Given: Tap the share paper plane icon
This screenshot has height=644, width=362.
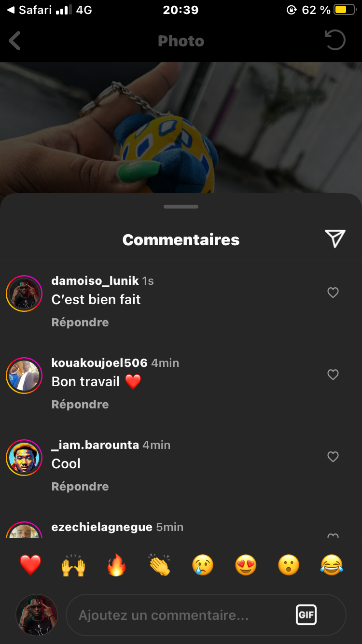Looking at the screenshot, I should pyautogui.click(x=335, y=238).
